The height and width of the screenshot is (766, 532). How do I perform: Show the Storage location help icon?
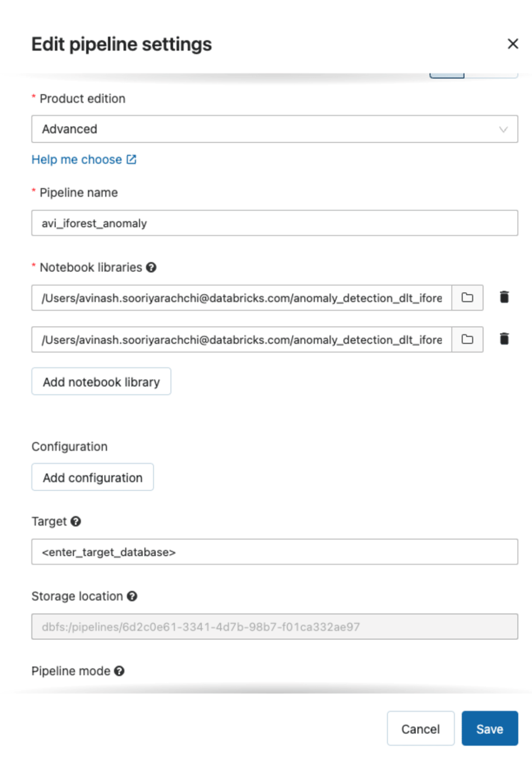coord(132,596)
